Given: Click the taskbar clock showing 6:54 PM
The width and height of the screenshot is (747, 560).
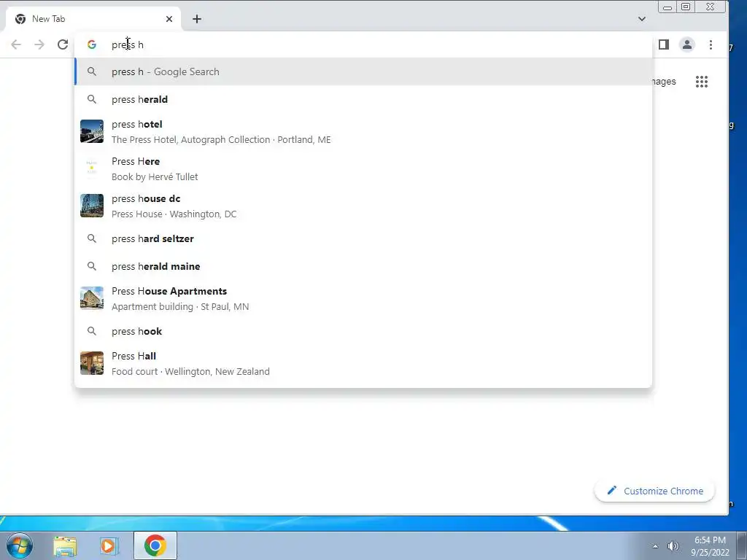Looking at the screenshot, I should pyautogui.click(x=710, y=546).
